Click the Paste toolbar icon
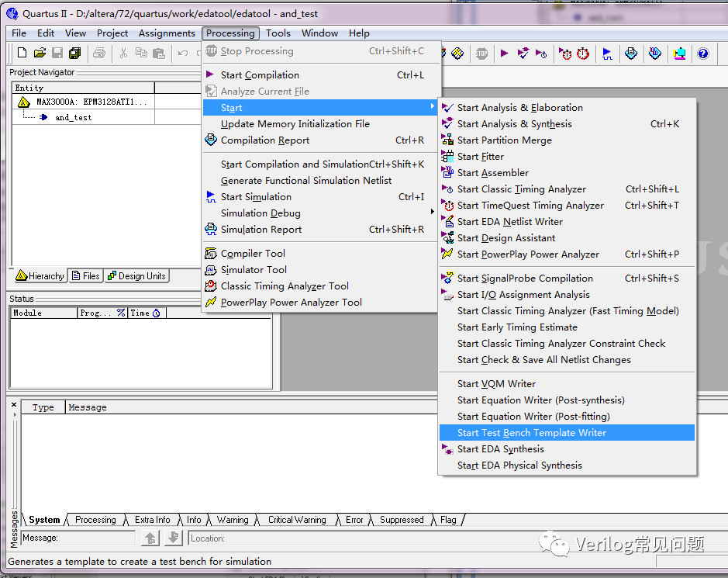728x578 pixels. coord(159,53)
